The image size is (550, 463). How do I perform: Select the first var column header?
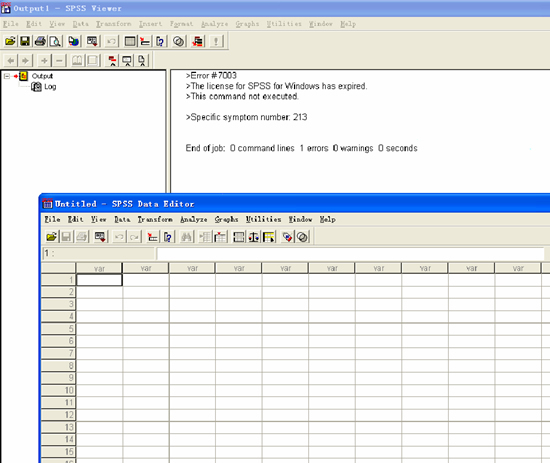[99, 268]
